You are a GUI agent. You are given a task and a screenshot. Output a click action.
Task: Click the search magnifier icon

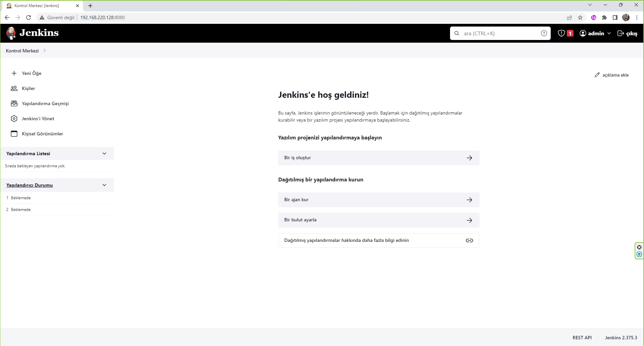click(x=457, y=33)
